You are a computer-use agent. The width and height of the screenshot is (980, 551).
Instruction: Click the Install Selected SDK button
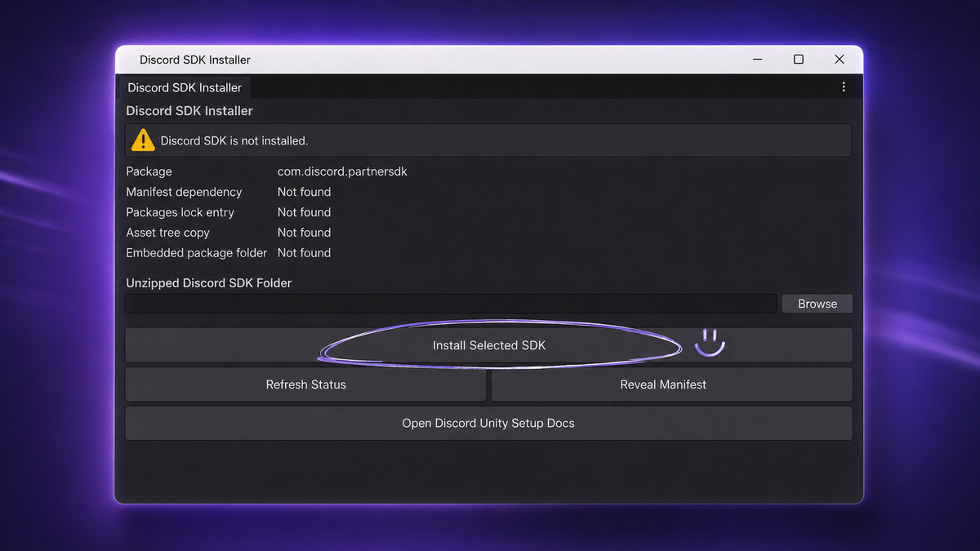pos(488,345)
